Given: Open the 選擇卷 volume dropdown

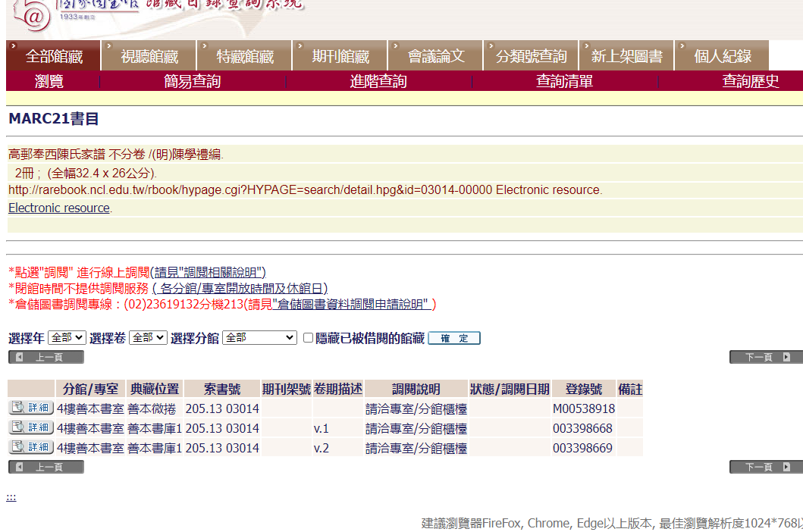Looking at the screenshot, I should (148, 337).
